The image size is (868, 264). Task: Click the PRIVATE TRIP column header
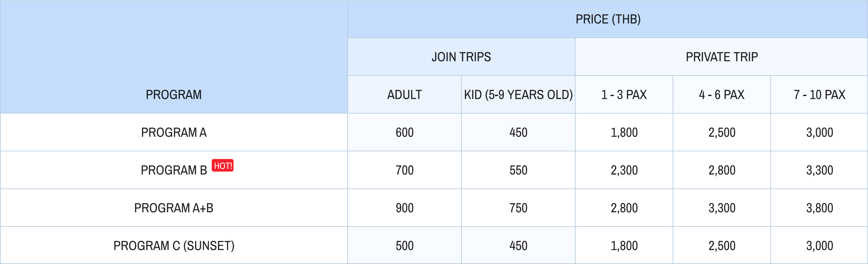[x=722, y=57]
